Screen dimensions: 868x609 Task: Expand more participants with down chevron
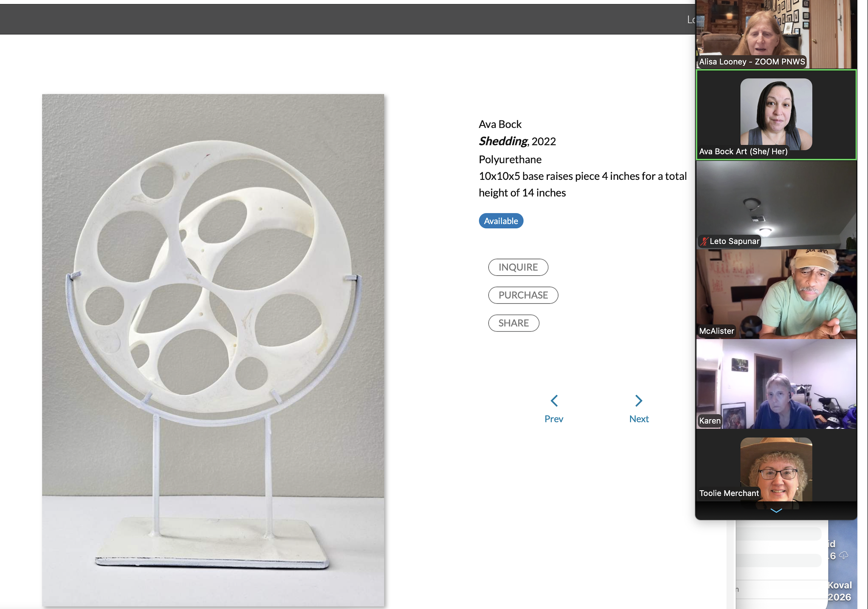click(776, 511)
